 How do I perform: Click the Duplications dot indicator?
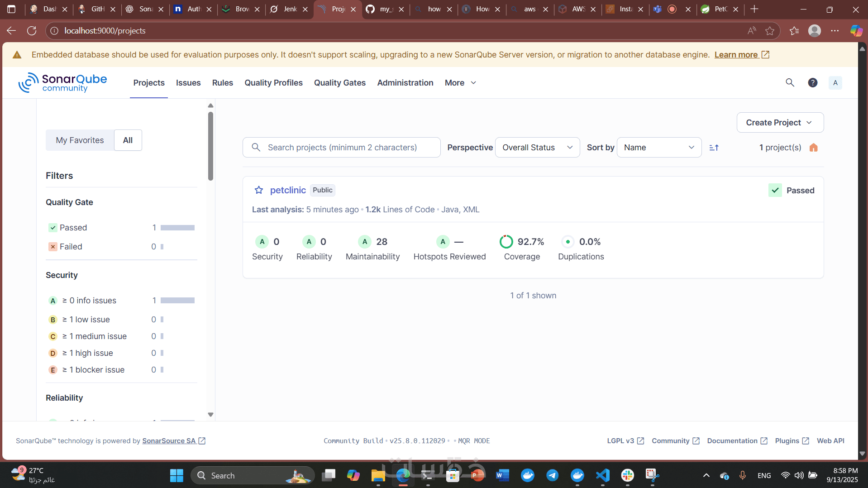(568, 242)
